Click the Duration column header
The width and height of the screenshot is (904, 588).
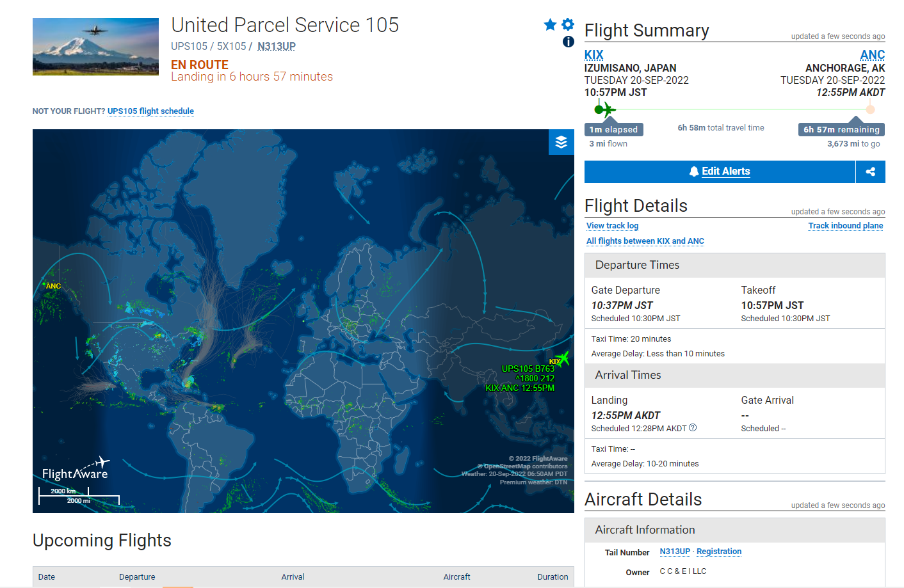tap(553, 577)
